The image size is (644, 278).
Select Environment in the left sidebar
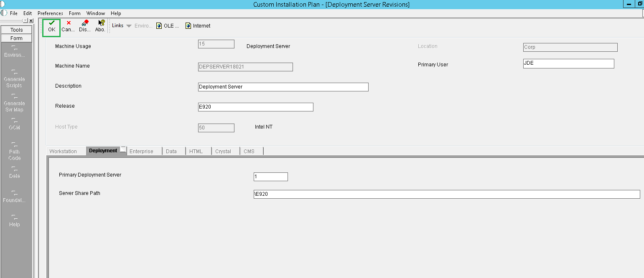(x=14, y=51)
